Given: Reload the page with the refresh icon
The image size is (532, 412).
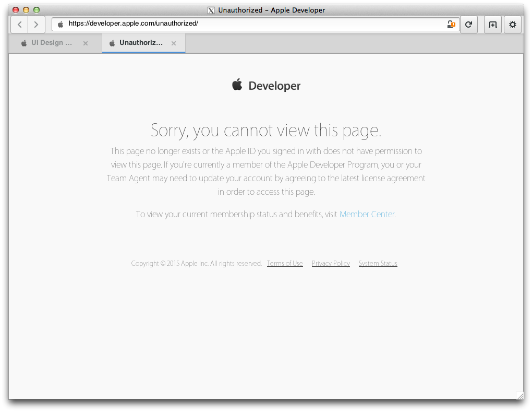Looking at the screenshot, I should 468,25.
